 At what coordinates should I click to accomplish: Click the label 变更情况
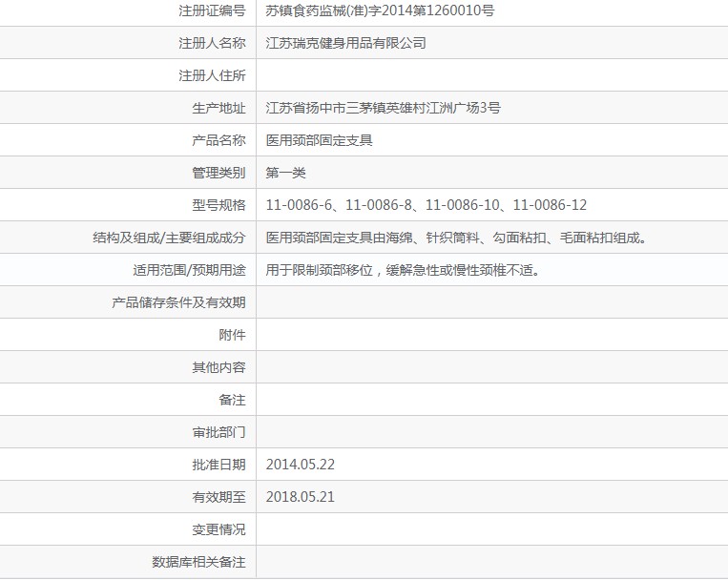click(x=218, y=529)
